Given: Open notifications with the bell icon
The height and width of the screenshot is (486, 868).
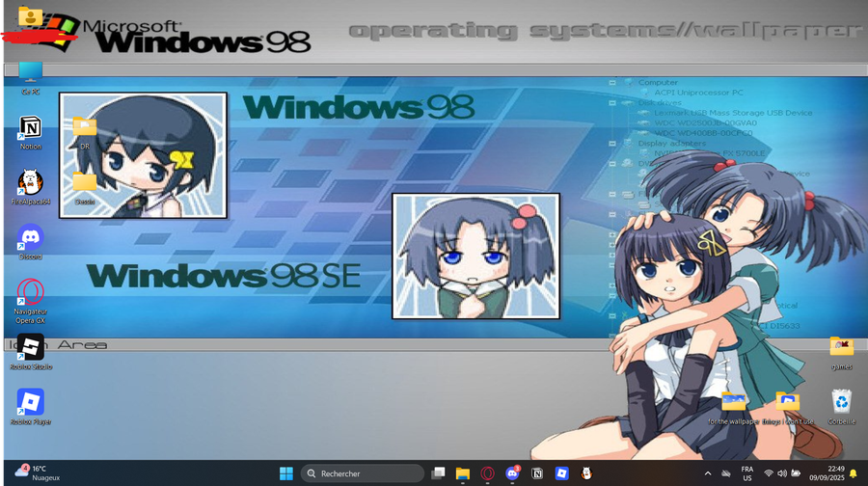Looking at the screenshot, I should 854,473.
